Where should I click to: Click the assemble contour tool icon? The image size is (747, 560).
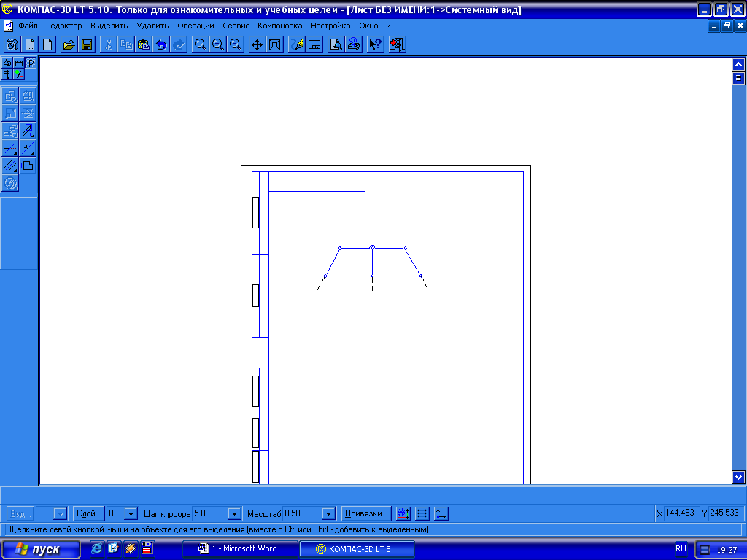[x=28, y=166]
